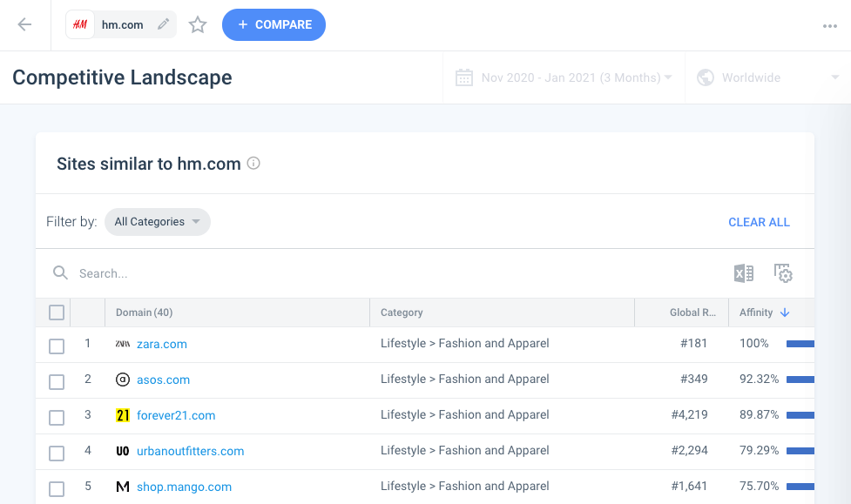Image resolution: width=851 pixels, height=504 pixels.
Task: Click the 89.87% affinity value
Action: [759, 415]
